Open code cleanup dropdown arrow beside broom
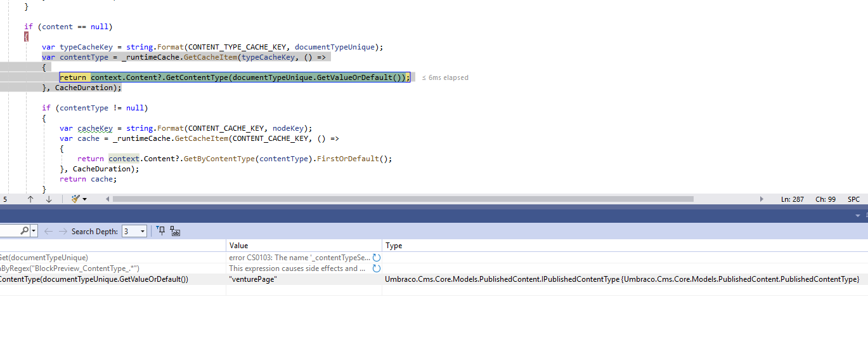868x337 pixels. pos(85,199)
